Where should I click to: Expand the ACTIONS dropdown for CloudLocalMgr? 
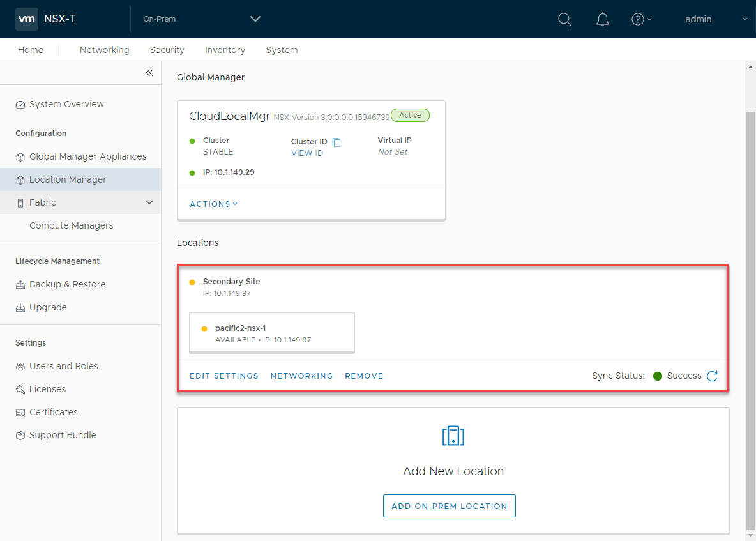tap(213, 204)
